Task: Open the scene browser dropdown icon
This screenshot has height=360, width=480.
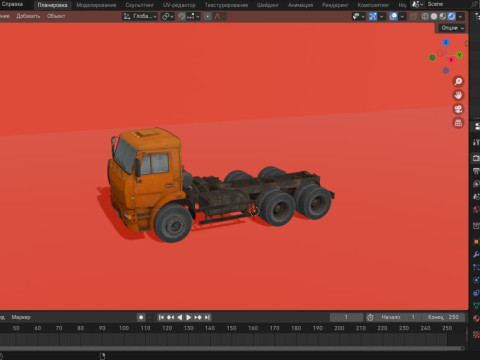Action: (x=417, y=4)
